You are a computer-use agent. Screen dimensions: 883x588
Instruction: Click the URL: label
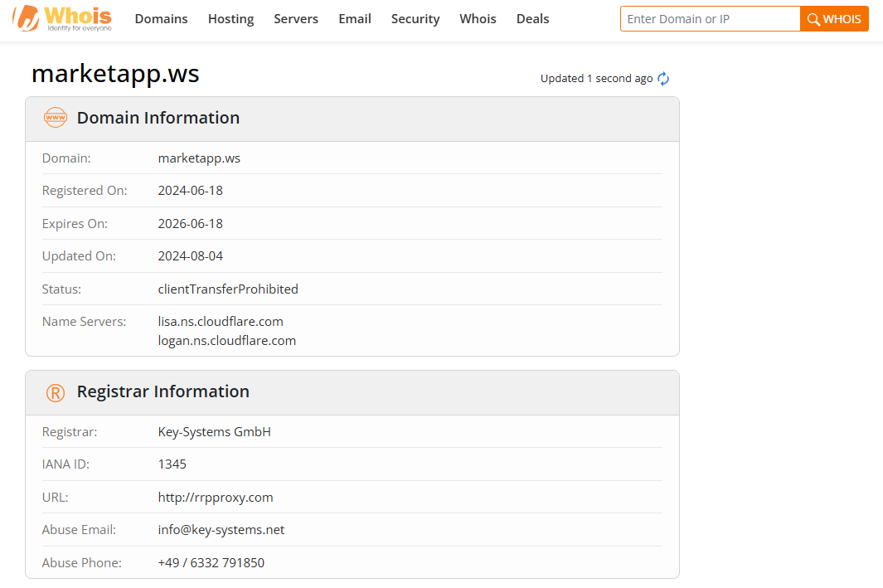pos(56,498)
